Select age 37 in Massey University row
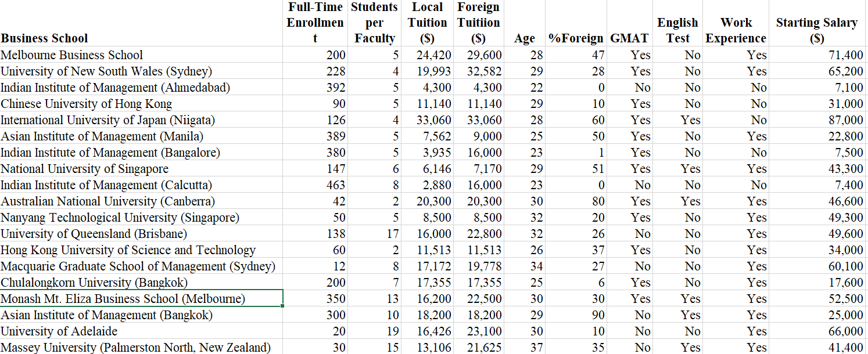The width and height of the screenshot is (868, 354). (x=525, y=347)
